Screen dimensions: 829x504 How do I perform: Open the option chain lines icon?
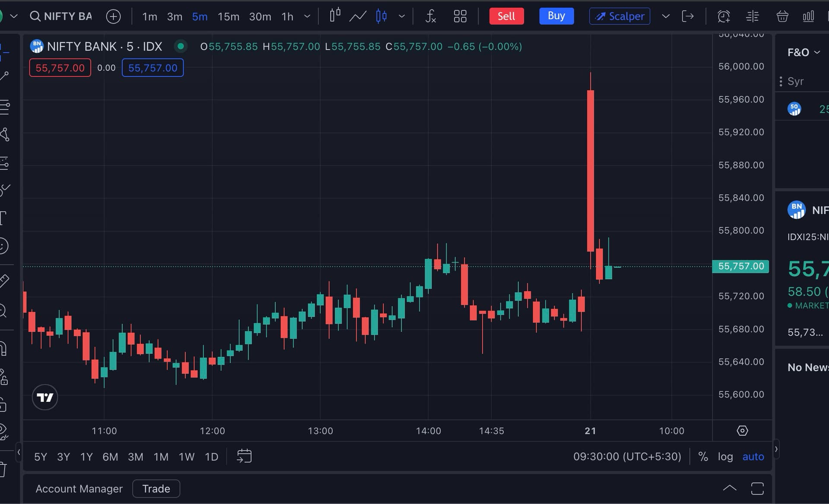pyautogui.click(x=753, y=16)
